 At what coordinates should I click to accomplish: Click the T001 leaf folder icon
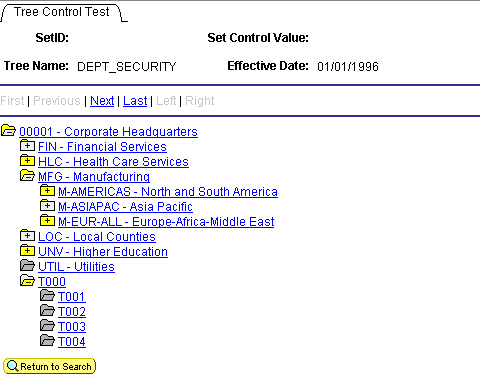pos(47,295)
